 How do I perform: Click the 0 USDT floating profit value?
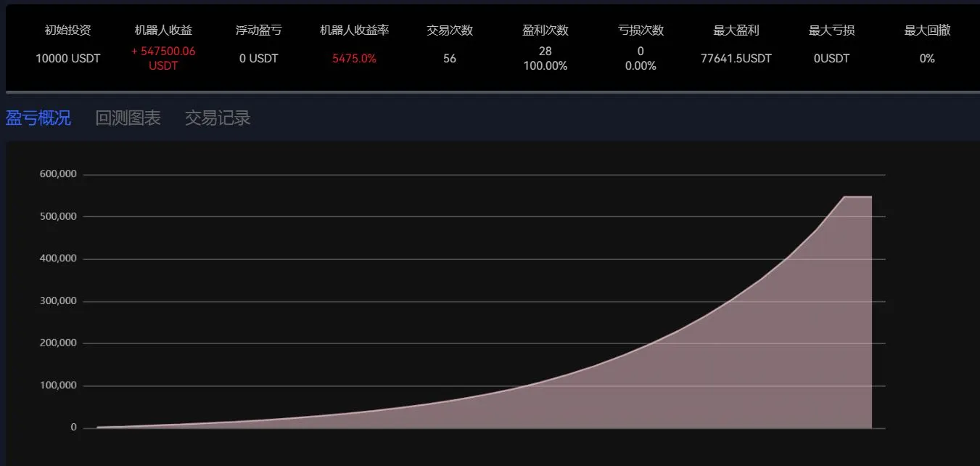click(259, 59)
